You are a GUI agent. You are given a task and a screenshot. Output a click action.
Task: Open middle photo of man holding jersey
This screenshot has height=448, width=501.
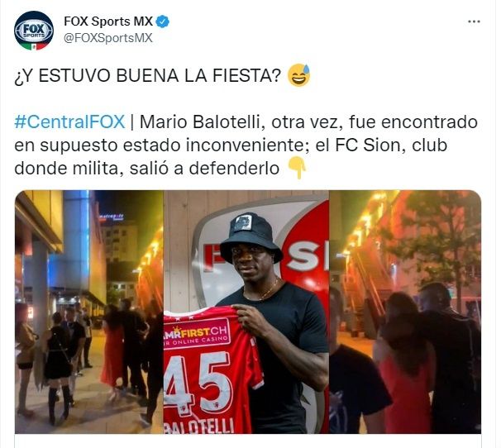click(246, 312)
